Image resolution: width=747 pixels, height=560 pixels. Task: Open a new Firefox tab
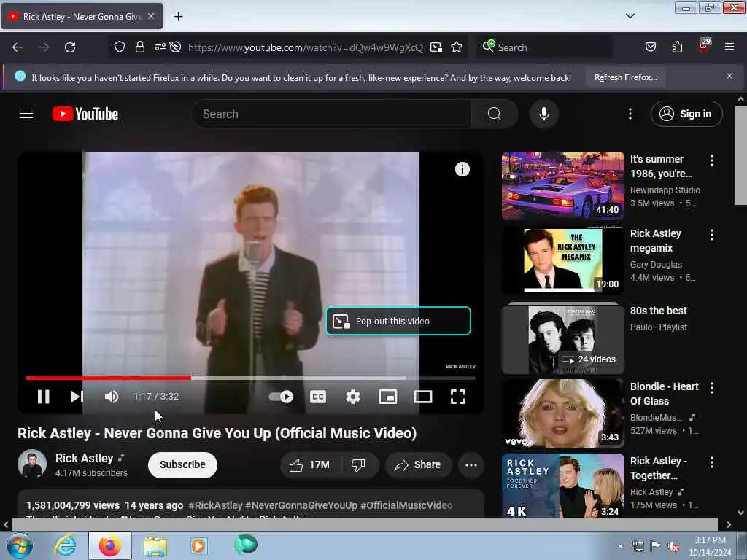pos(178,17)
